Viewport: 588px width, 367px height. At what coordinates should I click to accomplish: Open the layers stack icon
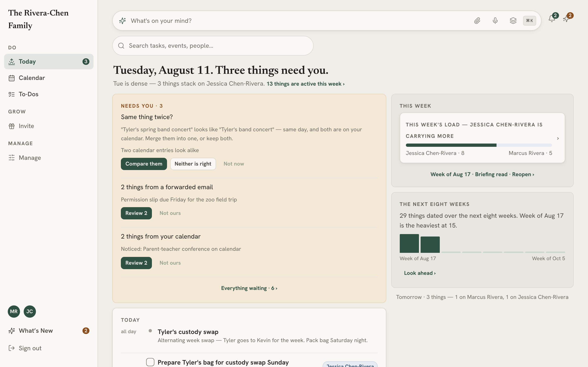coord(513,21)
